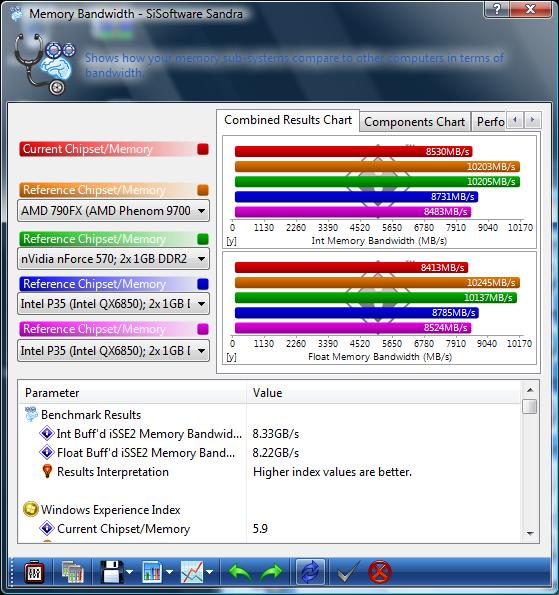Click the green 10137MB/s Float bandwidth bar
This screenshot has width=559, height=595.
376,298
